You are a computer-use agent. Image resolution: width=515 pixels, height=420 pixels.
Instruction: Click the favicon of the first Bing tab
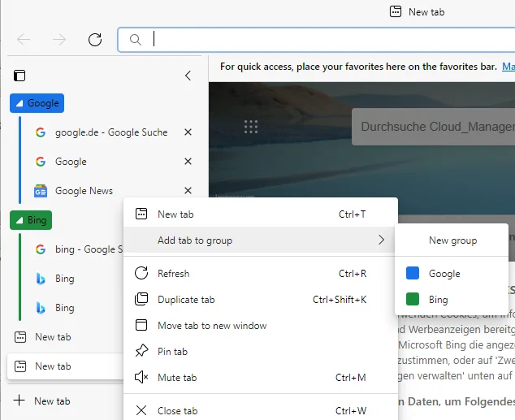coord(41,279)
